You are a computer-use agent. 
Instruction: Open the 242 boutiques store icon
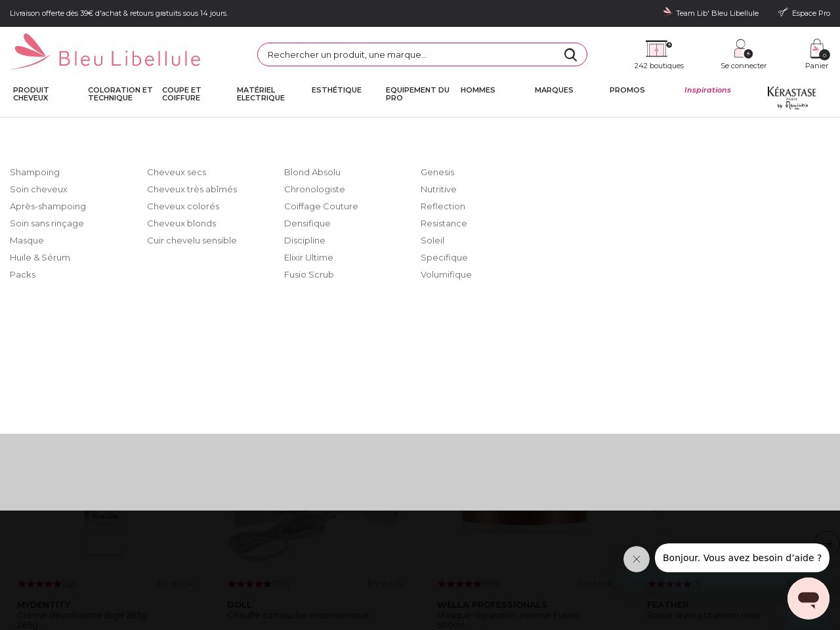coord(658,49)
